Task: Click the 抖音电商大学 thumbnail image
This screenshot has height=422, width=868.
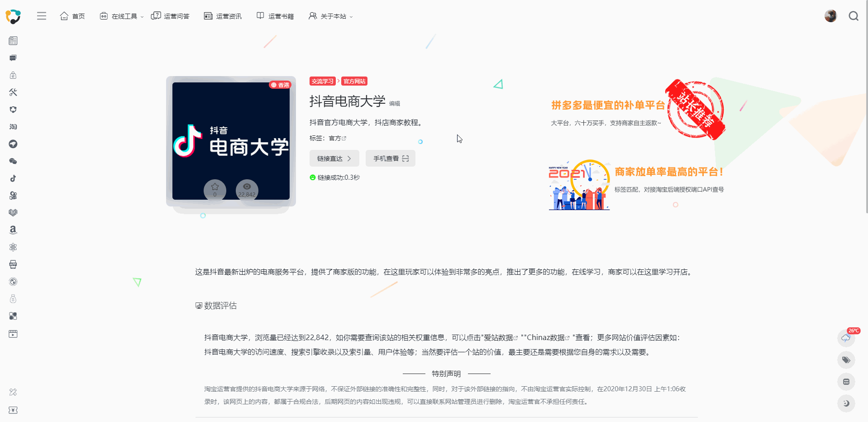Action: pyautogui.click(x=231, y=141)
